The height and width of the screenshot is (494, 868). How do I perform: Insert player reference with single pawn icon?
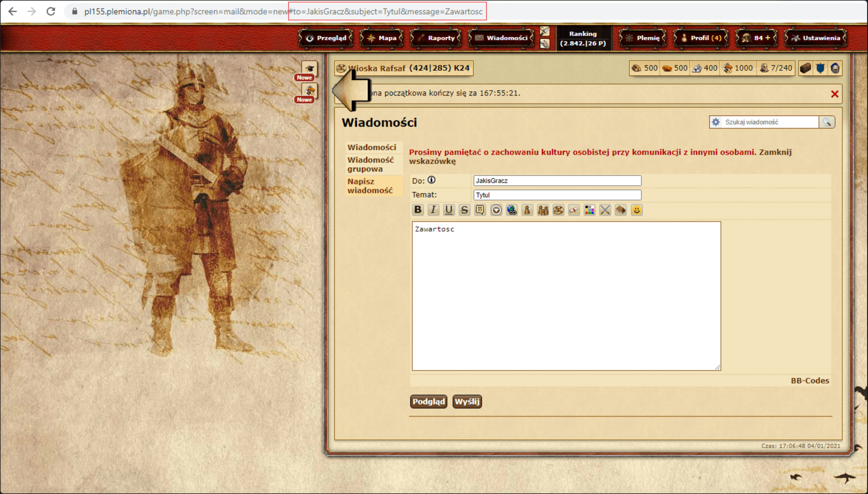(527, 210)
